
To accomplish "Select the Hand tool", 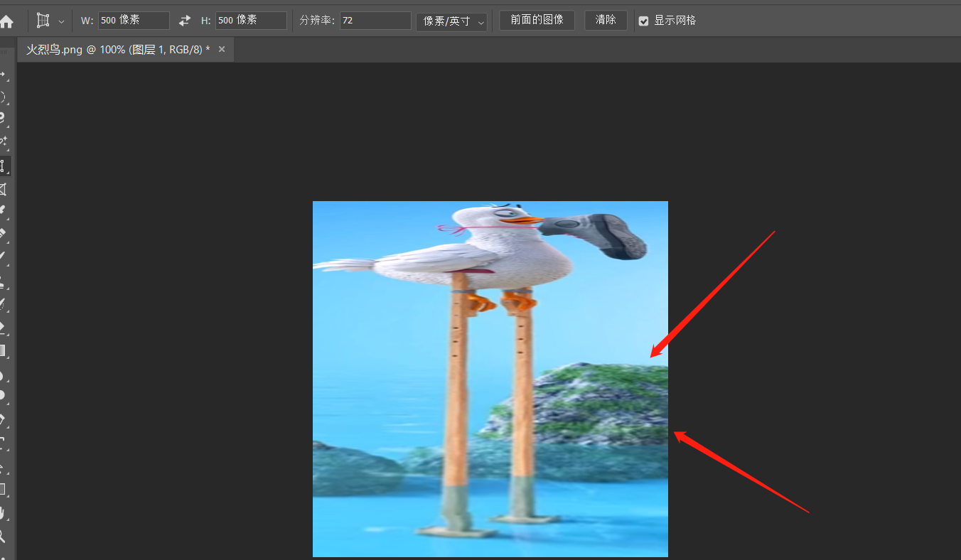I will pos(3,512).
